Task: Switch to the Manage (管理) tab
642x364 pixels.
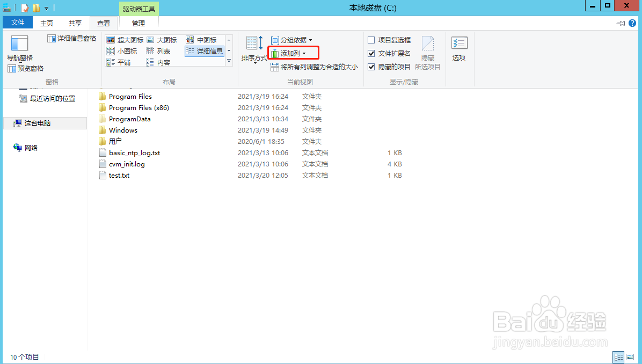Action: [x=138, y=23]
